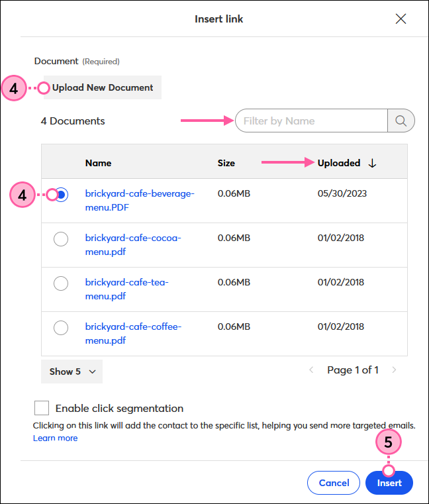Open the Learn more link
The height and width of the screenshot is (504, 429).
click(x=55, y=438)
